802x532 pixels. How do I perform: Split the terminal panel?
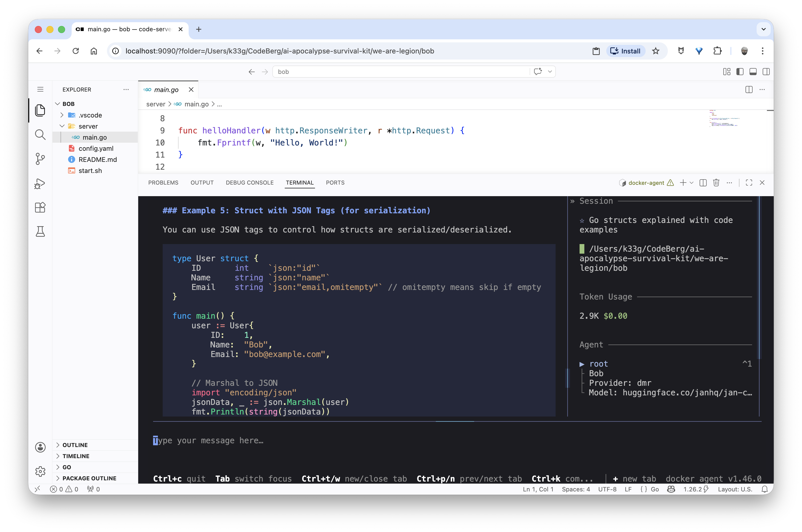(703, 183)
